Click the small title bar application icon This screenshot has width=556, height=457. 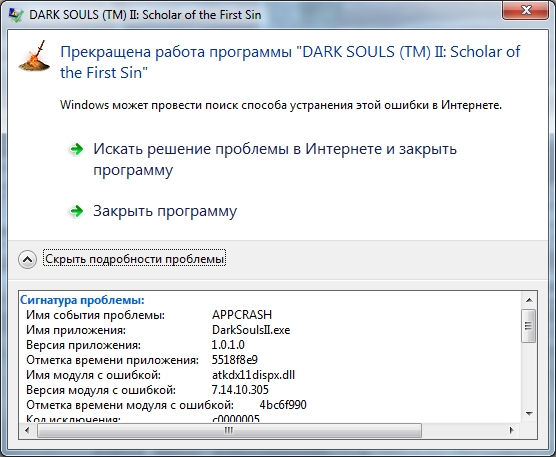(x=16, y=15)
